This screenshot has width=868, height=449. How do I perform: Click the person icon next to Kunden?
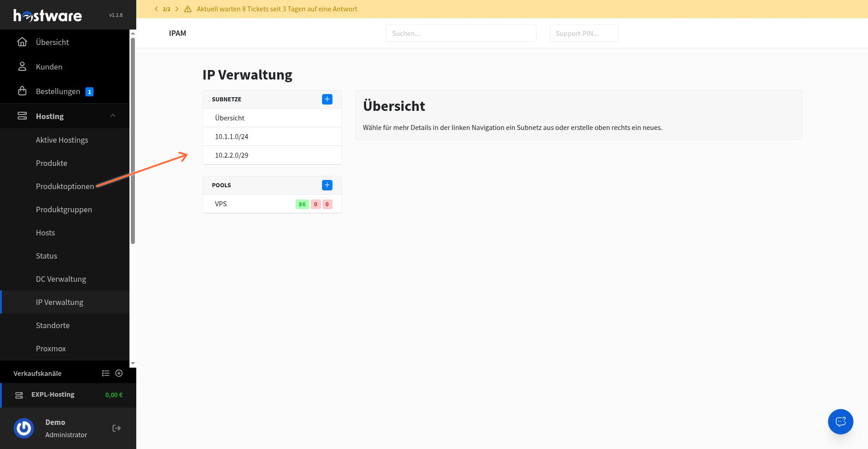tap(22, 67)
